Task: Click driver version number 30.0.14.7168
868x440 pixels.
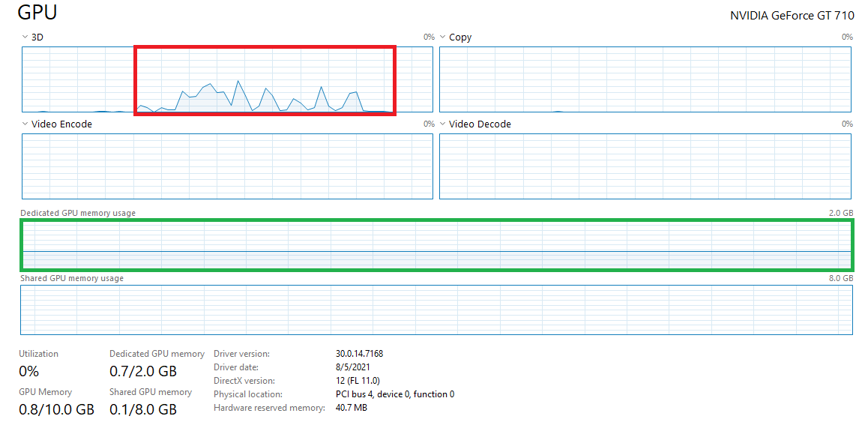Action: point(359,354)
